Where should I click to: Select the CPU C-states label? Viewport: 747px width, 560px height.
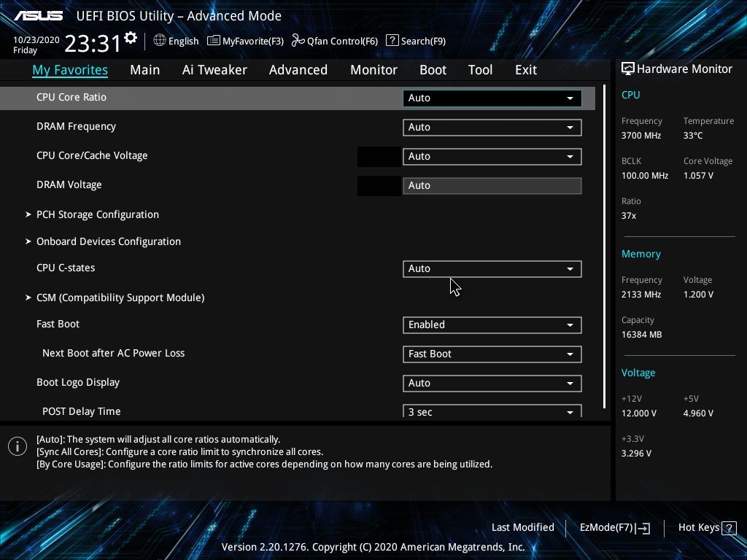[x=66, y=268]
